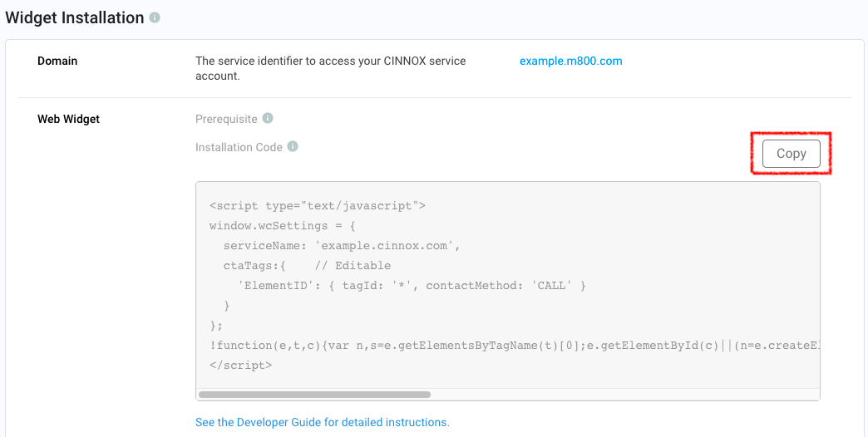Click the ctaTags Editable line in code
Screen dimensions: 868x437
(307, 266)
